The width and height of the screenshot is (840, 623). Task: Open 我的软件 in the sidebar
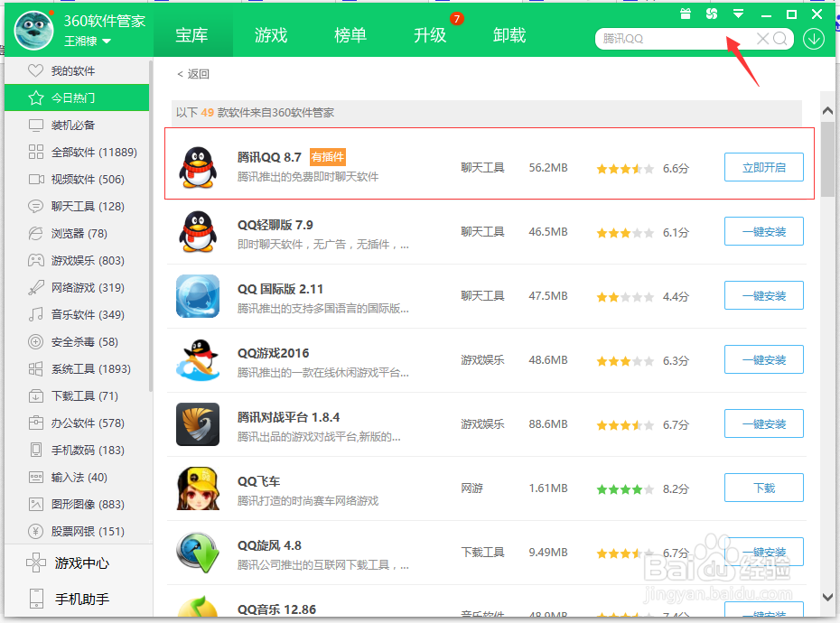(x=77, y=70)
